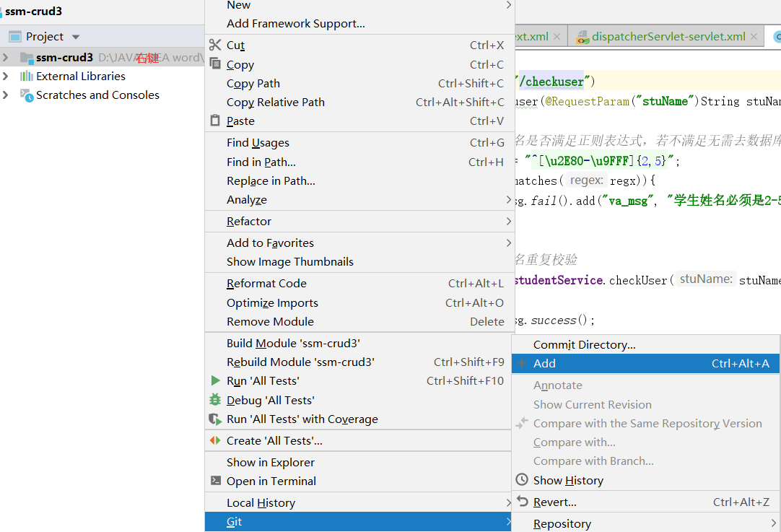781x532 pixels.
Task: Select Find in Path menu item
Action: coord(358,162)
